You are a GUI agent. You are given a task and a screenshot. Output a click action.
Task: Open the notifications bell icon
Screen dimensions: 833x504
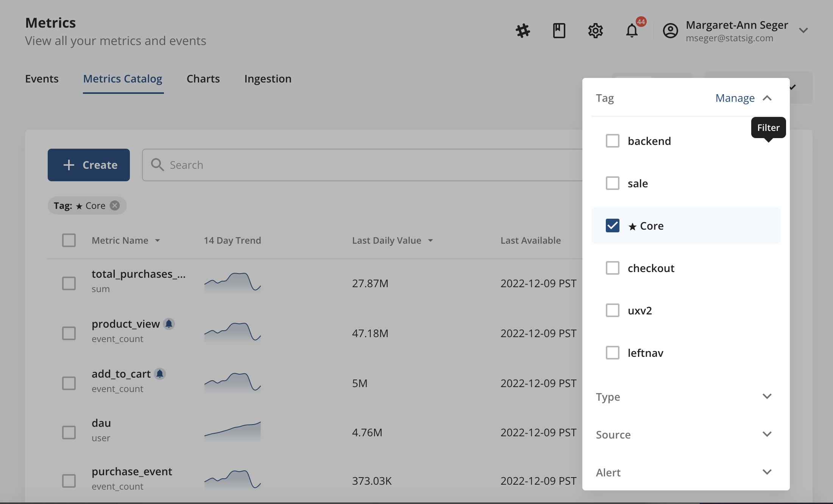click(x=632, y=30)
